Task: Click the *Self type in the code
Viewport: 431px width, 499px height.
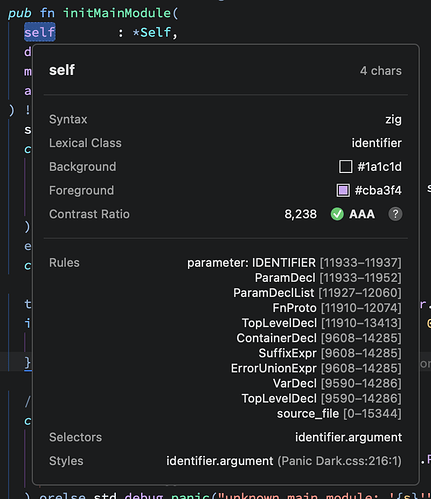Action: pyautogui.click(x=152, y=33)
